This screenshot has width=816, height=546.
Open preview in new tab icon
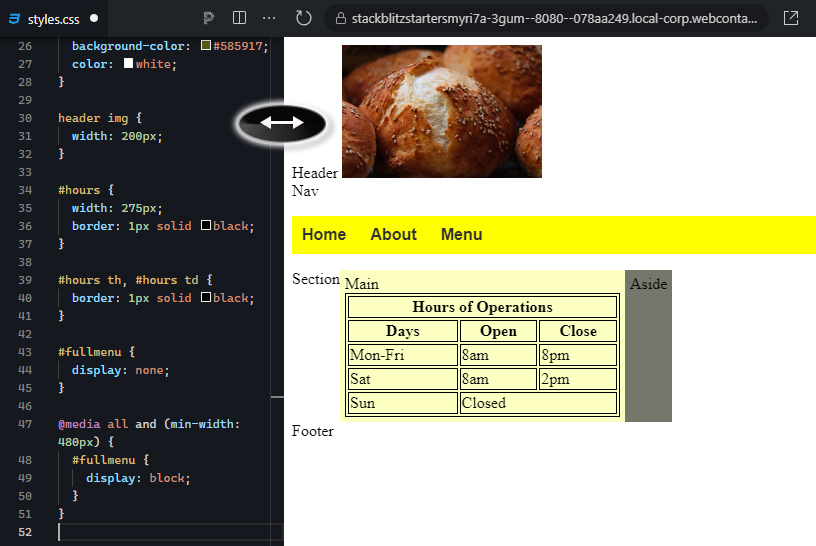click(x=791, y=18)
